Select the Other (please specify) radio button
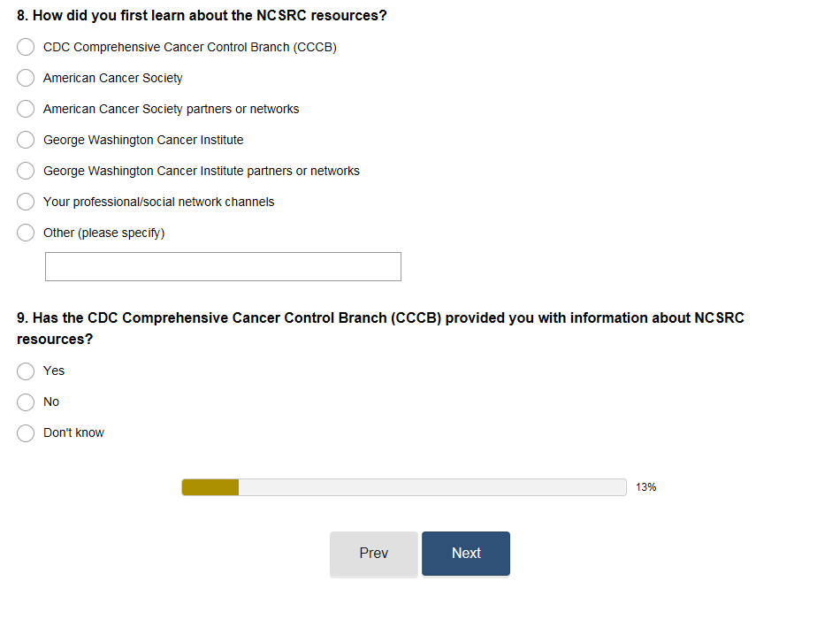 coord(27,233)
